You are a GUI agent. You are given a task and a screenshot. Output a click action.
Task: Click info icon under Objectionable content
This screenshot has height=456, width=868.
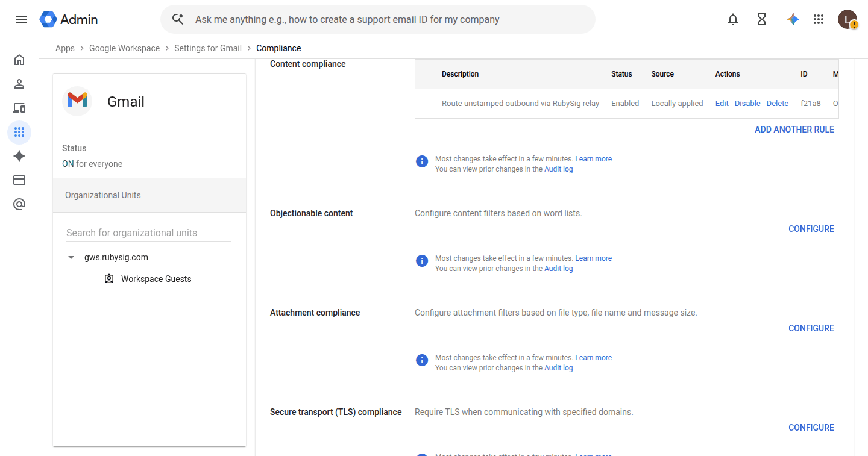point(422,261)
